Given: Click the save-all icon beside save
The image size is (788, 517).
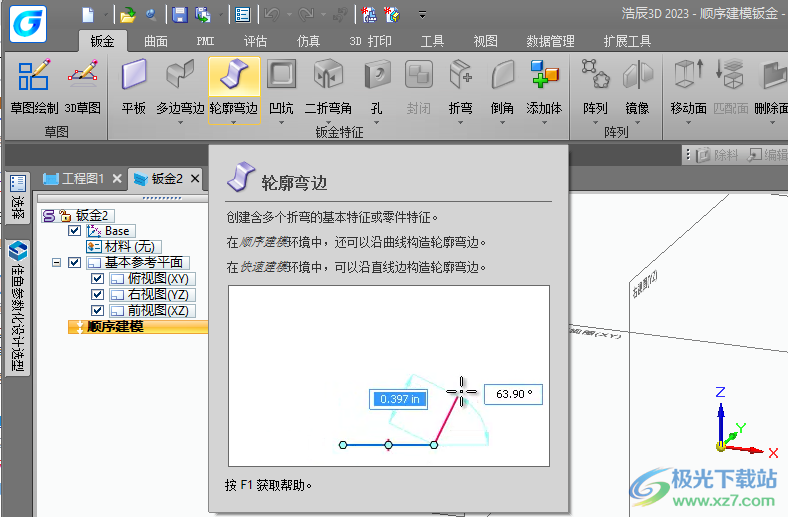Looking at the screenshot, I should pyautogui.click(x=203, y=15).
